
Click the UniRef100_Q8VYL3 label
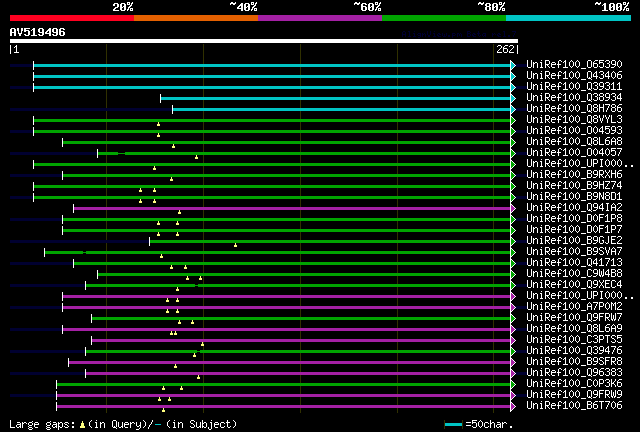[x=574, y=120]
